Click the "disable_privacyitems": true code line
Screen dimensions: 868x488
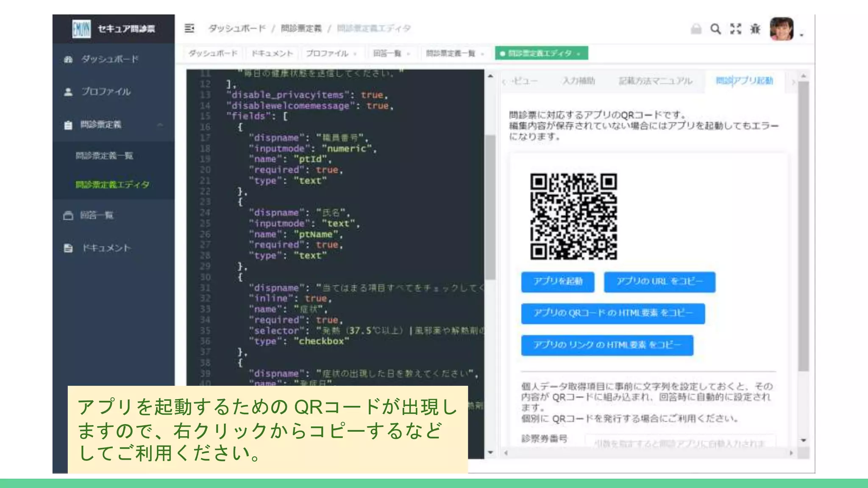pos(308,95)
